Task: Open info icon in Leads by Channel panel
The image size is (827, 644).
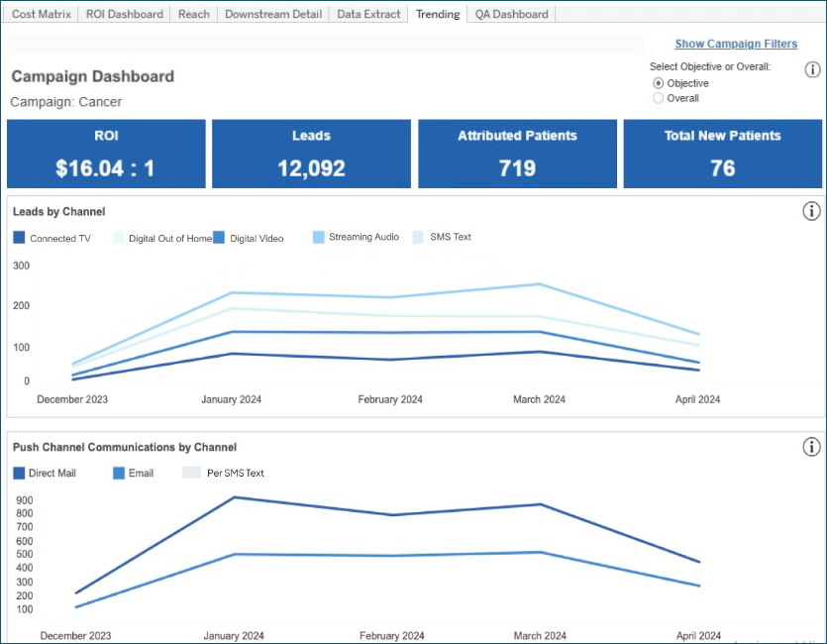Action: (x=811, y=211)
